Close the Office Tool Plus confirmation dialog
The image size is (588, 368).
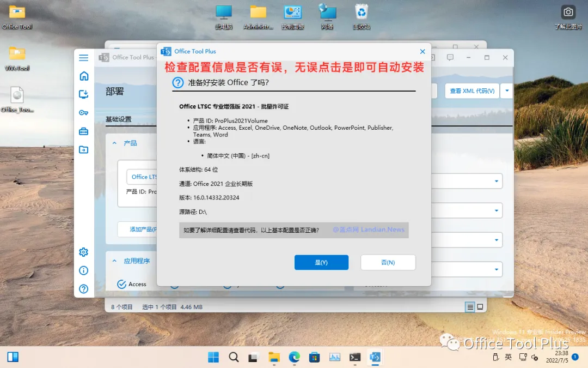(422, 51)
